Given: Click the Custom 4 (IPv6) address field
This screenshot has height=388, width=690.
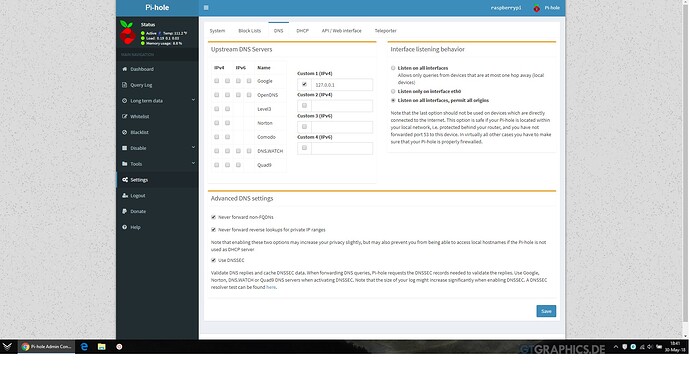Looking at the screenshot, I should (x=342, y=148).
